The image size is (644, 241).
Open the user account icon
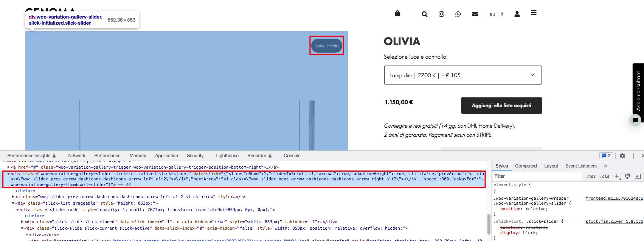point(517,14)
